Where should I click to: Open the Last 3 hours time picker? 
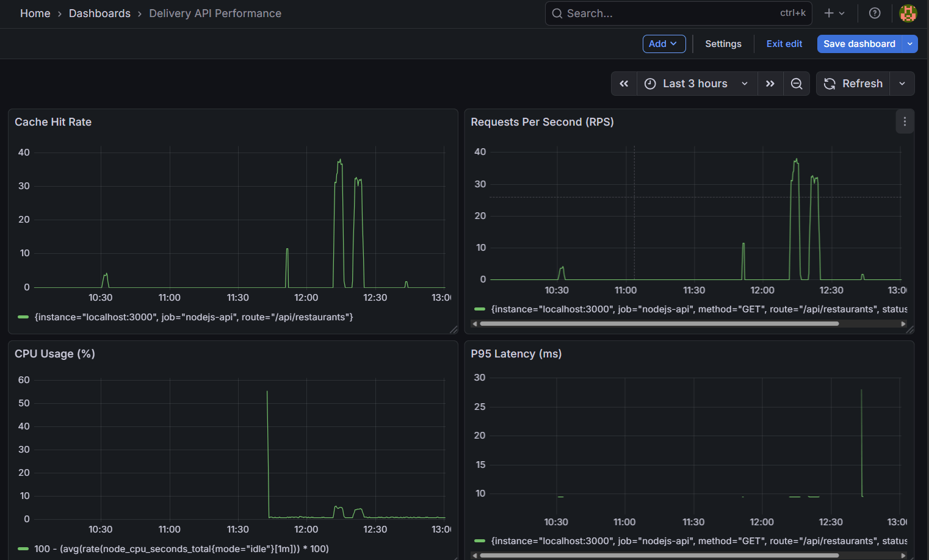(x=697, y=84)
